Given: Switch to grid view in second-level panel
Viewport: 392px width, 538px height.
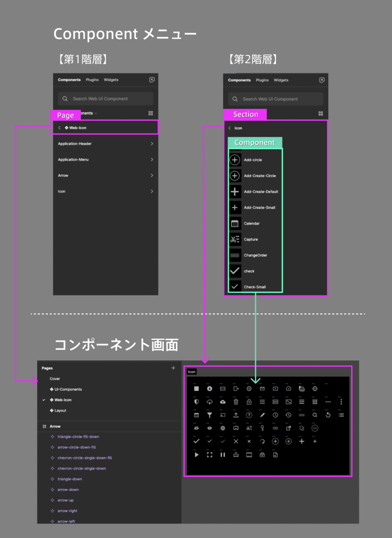Looking at the screenshot, I should pyautogui.click(x=320, y=114).
